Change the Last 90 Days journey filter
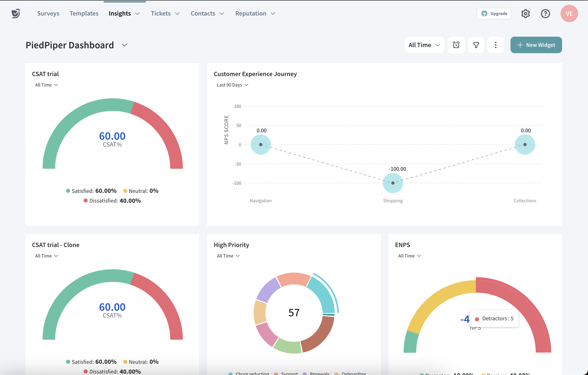588x375 pixels. 232,85
